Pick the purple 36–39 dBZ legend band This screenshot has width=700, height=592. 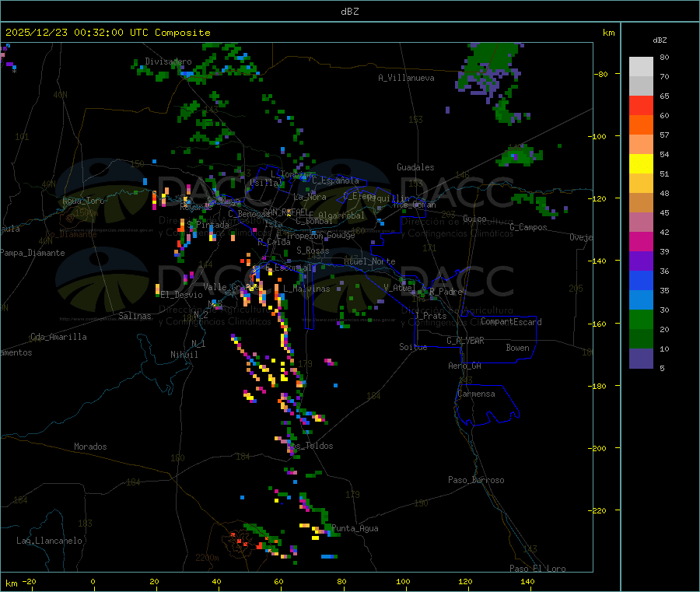click(x=641, y=261)
